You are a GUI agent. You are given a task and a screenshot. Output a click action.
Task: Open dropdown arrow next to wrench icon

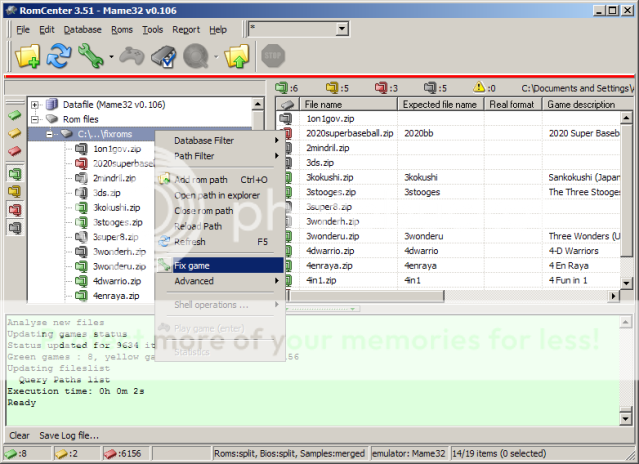tap(109, 58)
